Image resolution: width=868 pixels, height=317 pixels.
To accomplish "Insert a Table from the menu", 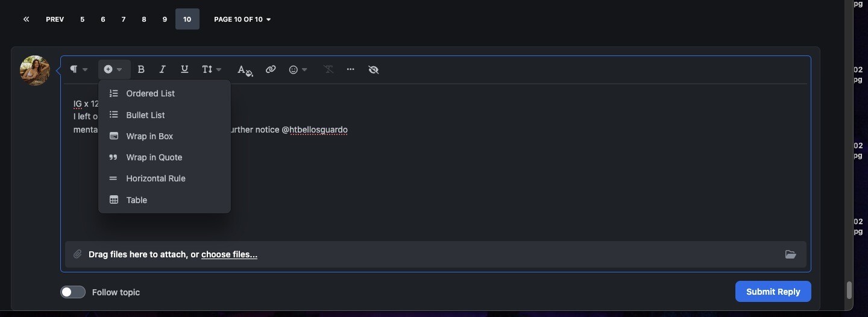I will tap(136, 200).
